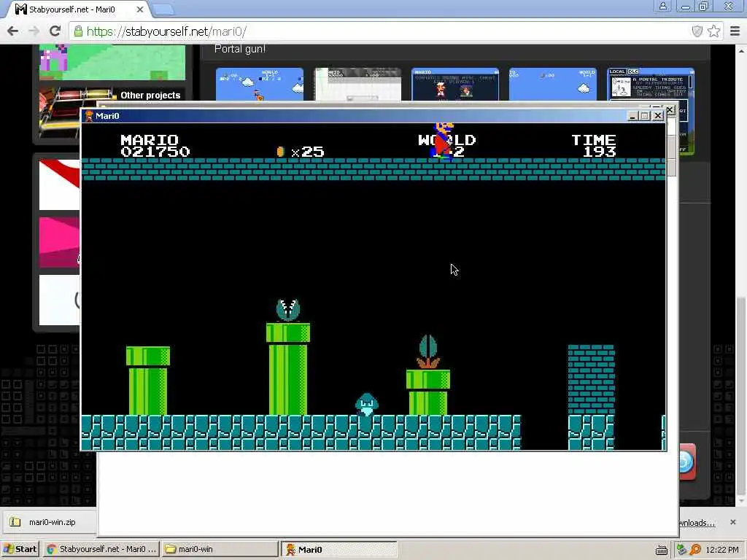747x560 pixels.
Task: Click the shield icon in address bar
Action: [x=697, y=31]
